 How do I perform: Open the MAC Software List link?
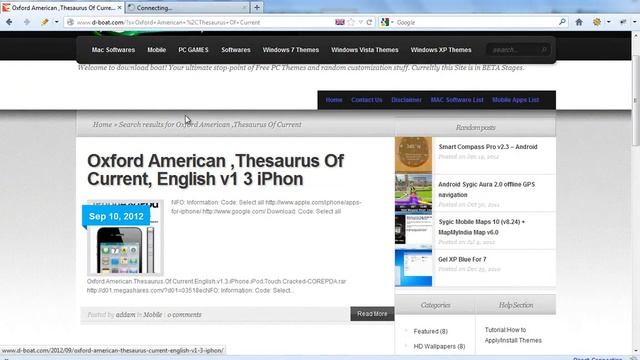click(457, 100)
